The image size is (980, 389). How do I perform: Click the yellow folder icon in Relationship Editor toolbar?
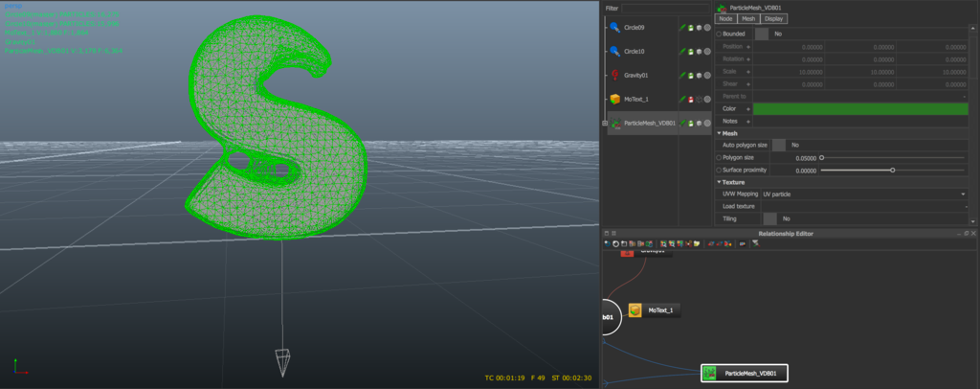point(697,243)
